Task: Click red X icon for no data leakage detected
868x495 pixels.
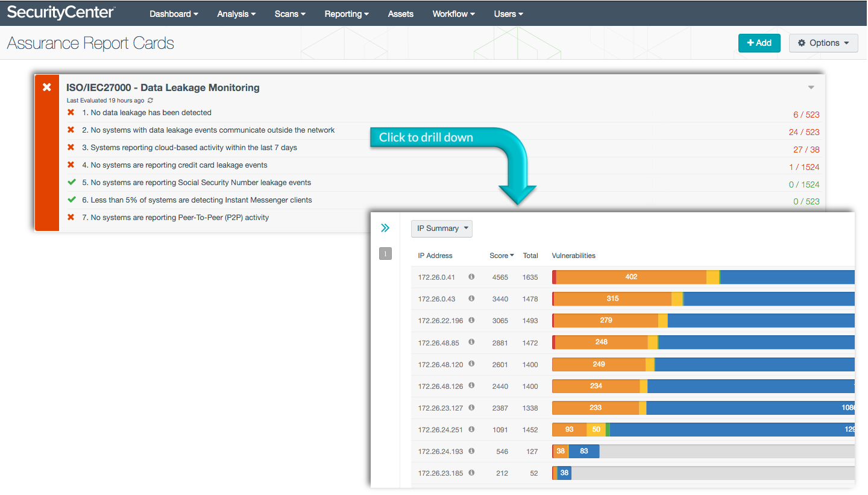Action: pos(71,113)
